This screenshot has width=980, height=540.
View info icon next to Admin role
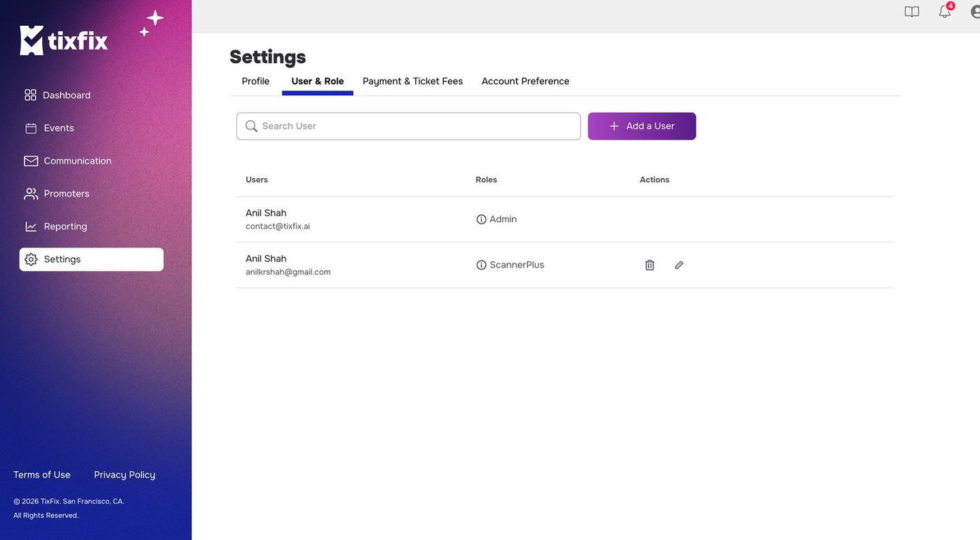coord(481,219)
